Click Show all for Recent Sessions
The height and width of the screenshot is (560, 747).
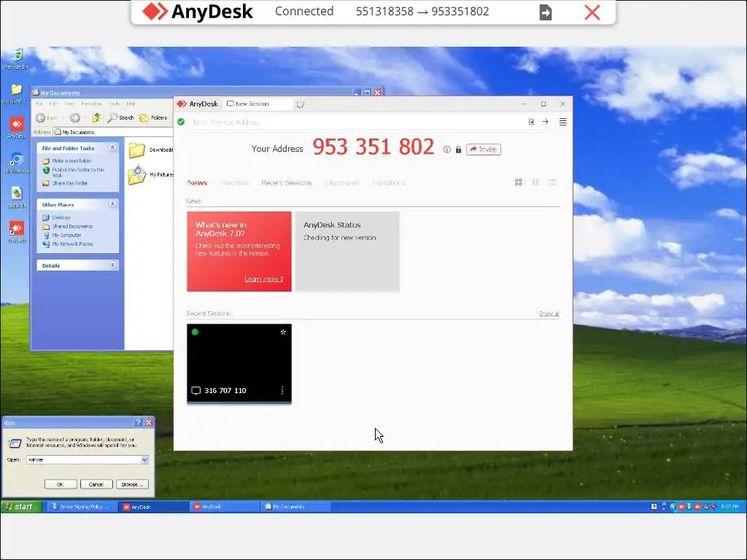[549, 314]
